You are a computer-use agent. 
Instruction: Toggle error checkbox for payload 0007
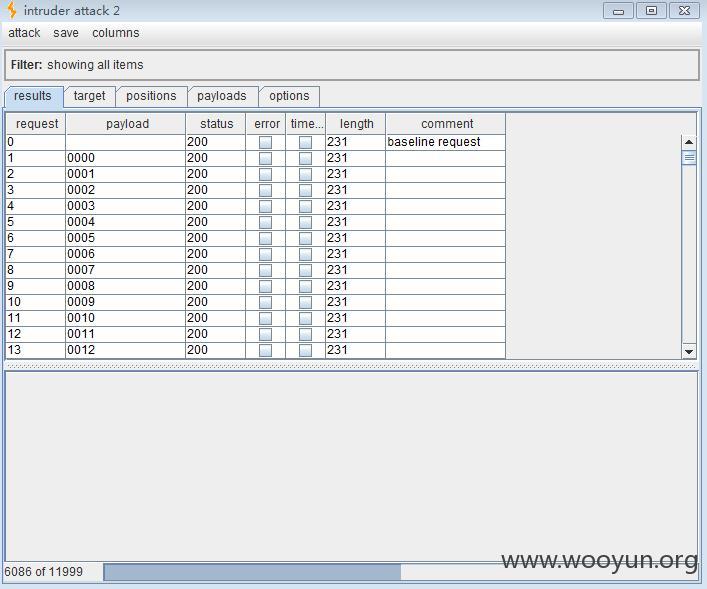[266, 271]
